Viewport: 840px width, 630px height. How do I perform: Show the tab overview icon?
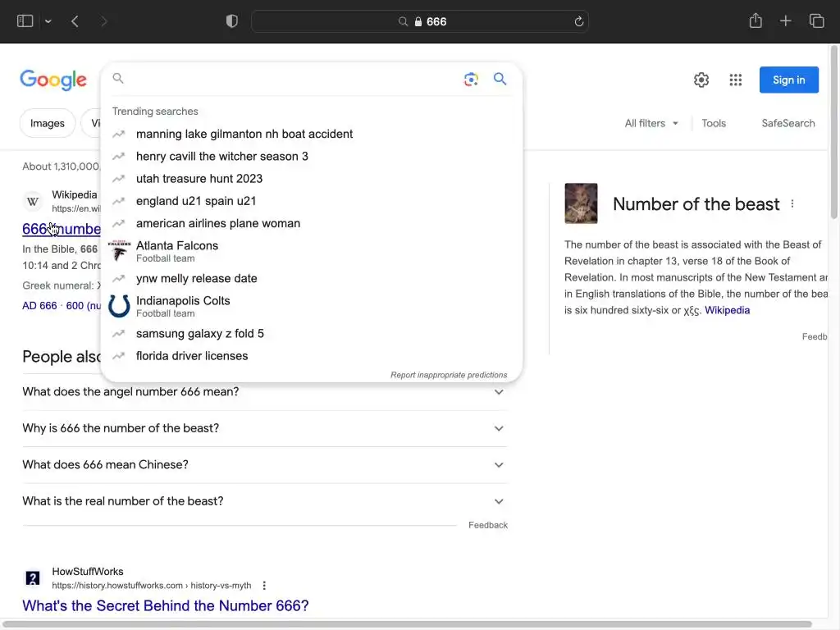coord(816,21)
